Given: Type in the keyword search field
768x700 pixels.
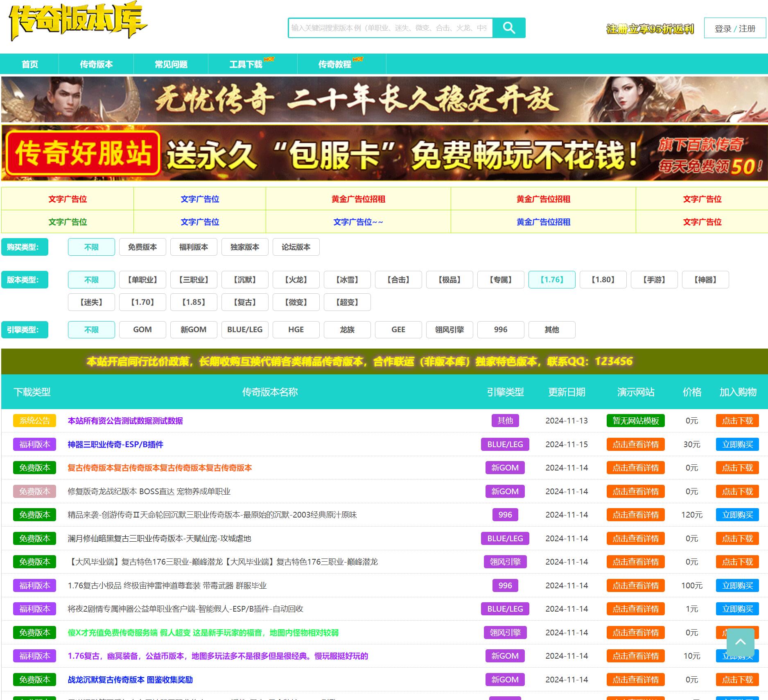Looking at the screenshot, I should pyautogui.click(x=390, y=28).
